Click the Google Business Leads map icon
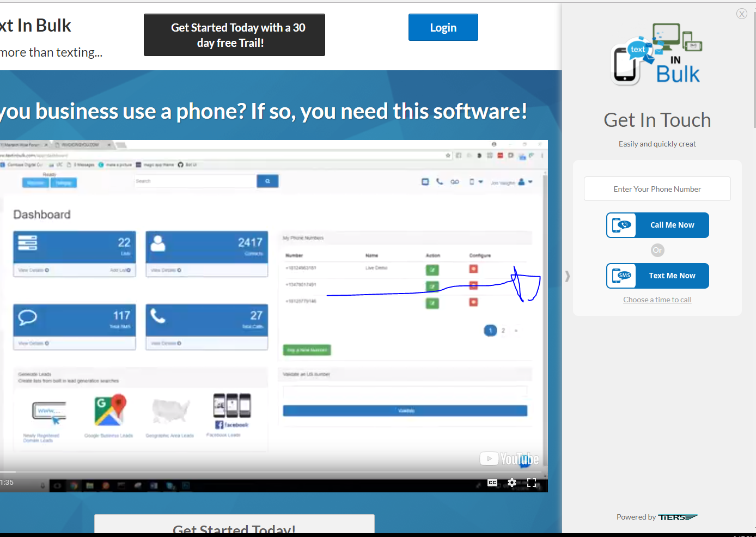 (x=110, y=410)
